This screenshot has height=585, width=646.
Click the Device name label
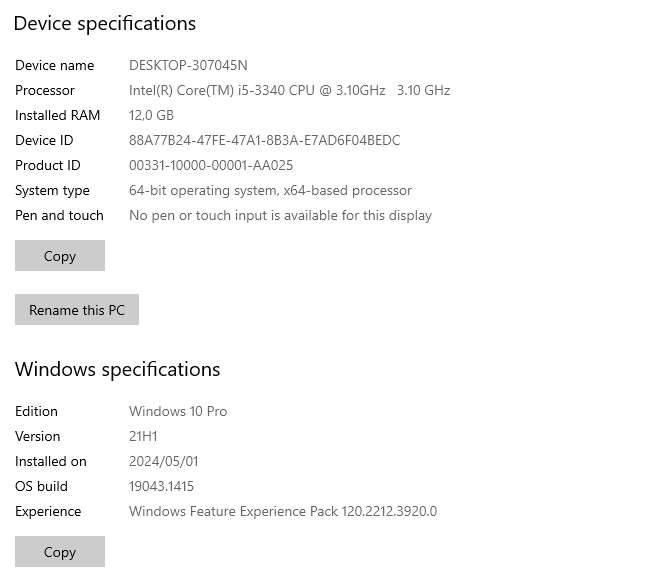[x=54, y=65]
